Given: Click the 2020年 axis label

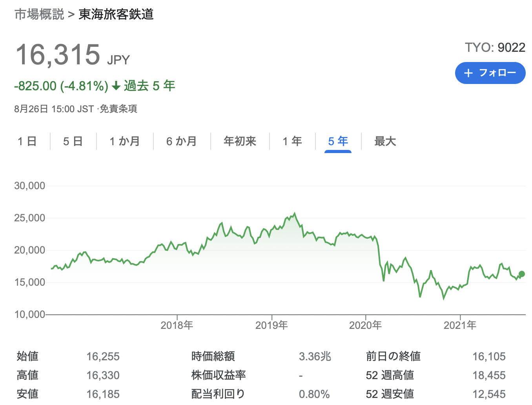Looking at the screenshot, I should (365, 325).
